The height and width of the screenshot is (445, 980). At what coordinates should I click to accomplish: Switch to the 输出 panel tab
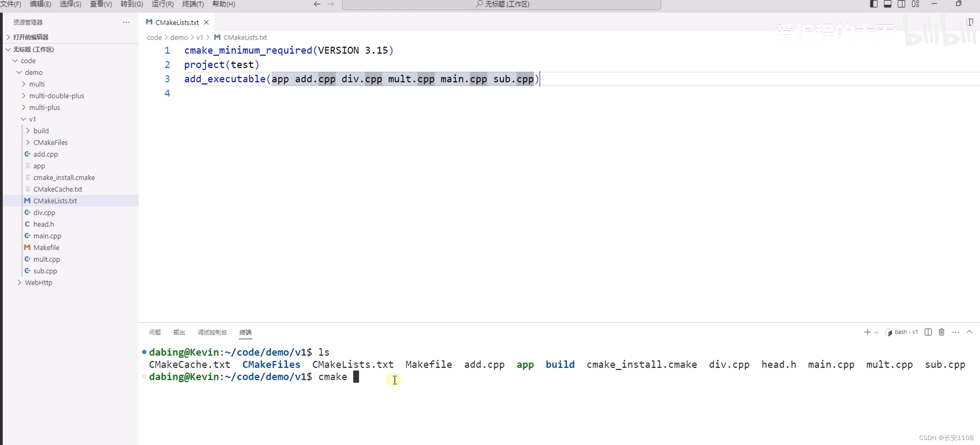[x=179, y=332]
